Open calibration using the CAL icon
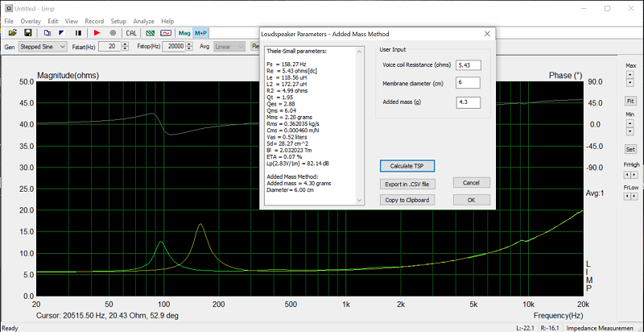Viewport: 644px width, 332px height. 131,33
